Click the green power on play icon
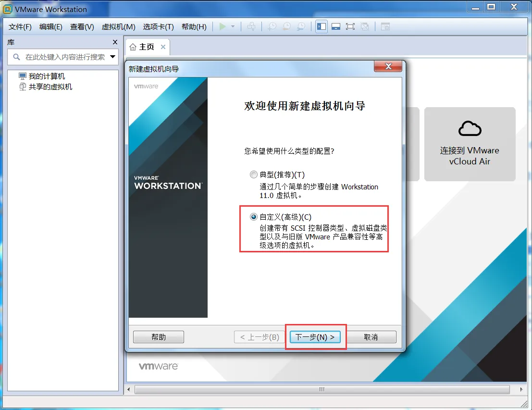 click(x=223, y=26)
